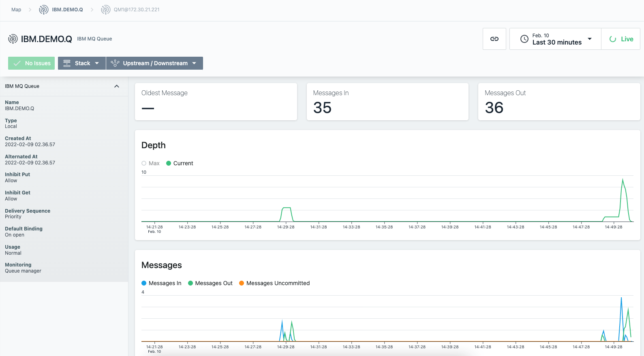Click the clock icon in the time picker
Screen dimensions: 644x356
point(524,39)
